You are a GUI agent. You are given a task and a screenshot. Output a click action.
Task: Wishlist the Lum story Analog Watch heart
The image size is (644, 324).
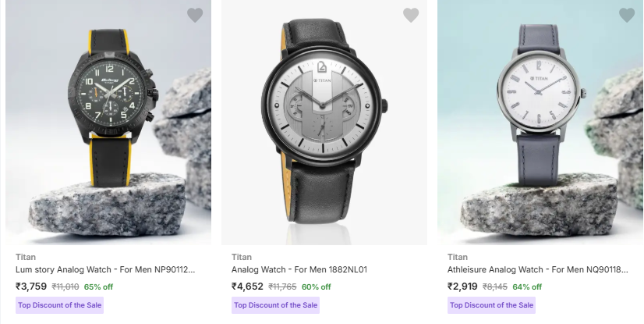(x=195, y=15)
